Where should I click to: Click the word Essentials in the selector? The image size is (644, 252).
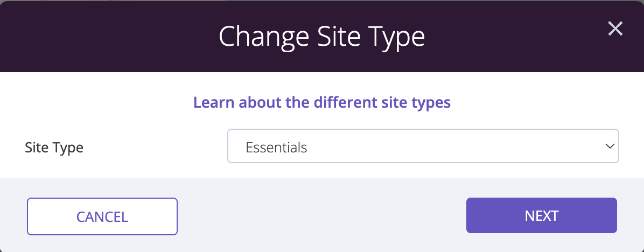(x=276, y=147)
